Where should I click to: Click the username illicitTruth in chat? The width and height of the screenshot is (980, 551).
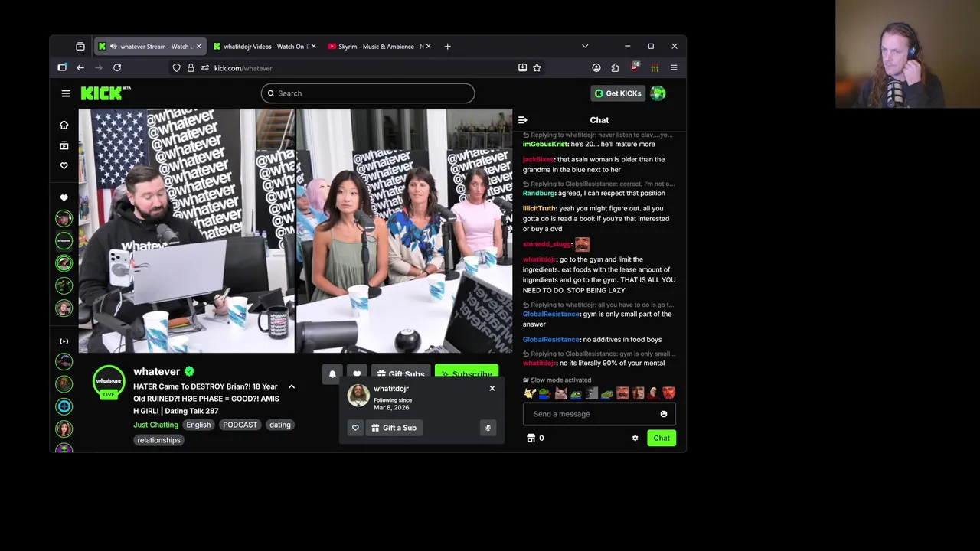point(540,208)
